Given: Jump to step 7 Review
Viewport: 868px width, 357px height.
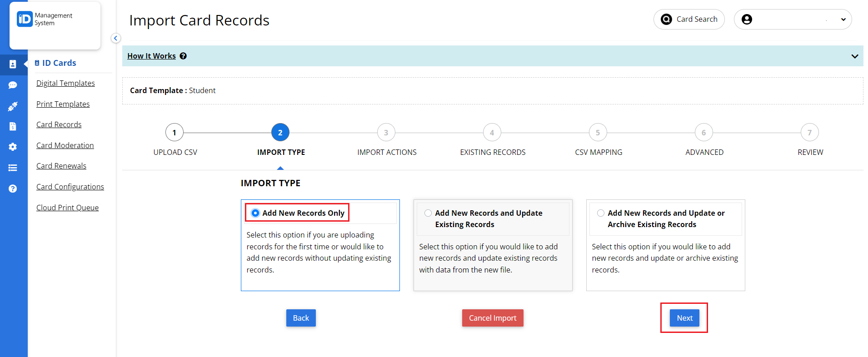Looking at the screenshot, I should pyautogui.click(x=810, y=133).
